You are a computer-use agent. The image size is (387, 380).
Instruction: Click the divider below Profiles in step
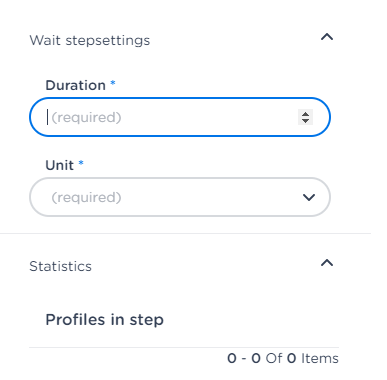coord(184,347)
